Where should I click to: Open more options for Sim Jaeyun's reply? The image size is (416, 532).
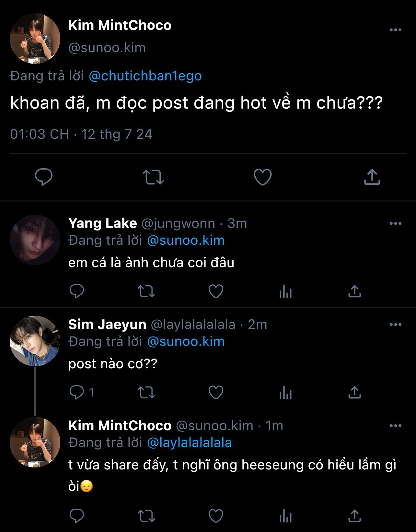(395, 325)
